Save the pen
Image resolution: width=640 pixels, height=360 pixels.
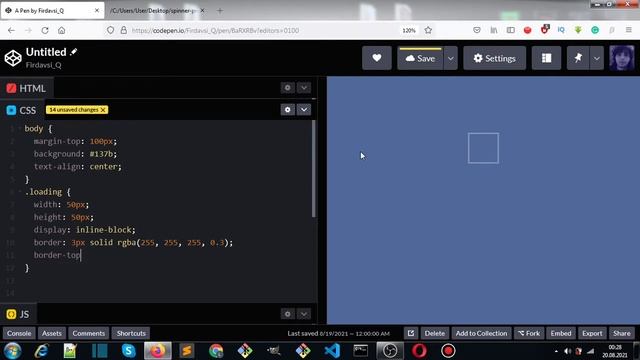point(420,58)
